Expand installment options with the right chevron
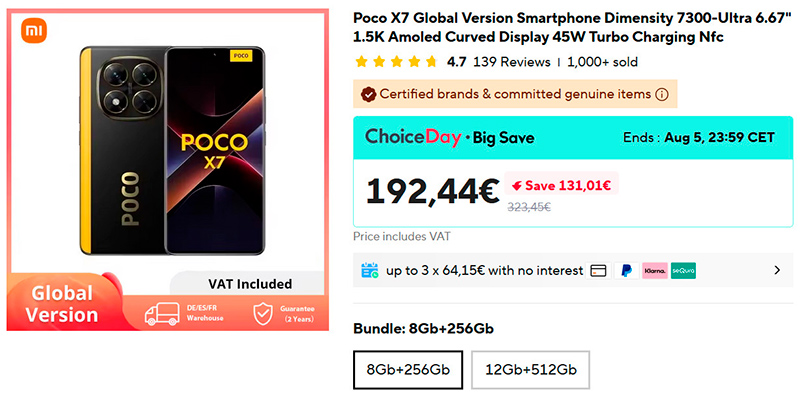 tap(777, 270)
